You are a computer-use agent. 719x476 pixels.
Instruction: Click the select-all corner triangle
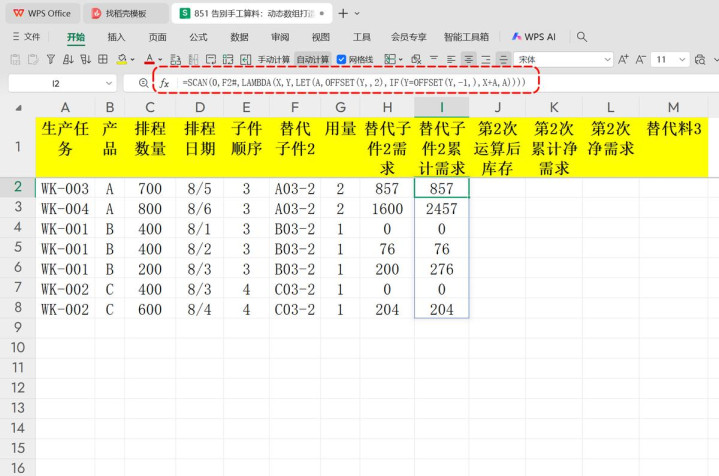point(18,108)
